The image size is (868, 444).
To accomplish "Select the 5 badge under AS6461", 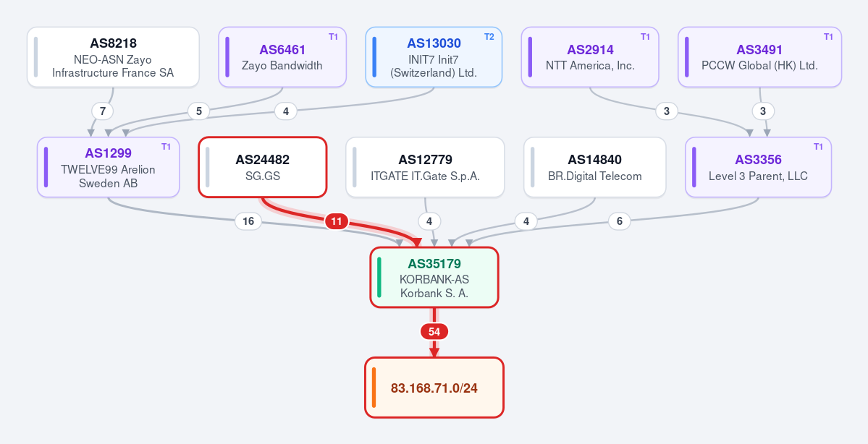I will (199, 111).
